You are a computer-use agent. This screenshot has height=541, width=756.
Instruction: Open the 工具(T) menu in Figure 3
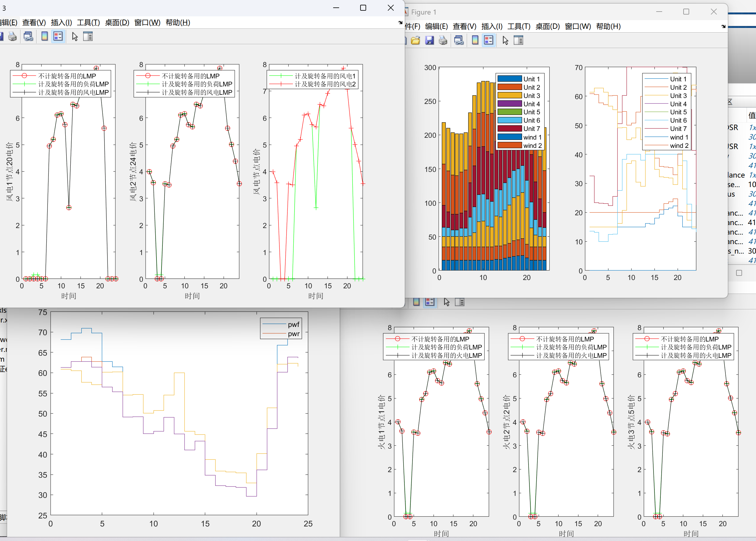click(x=88, y=23)
